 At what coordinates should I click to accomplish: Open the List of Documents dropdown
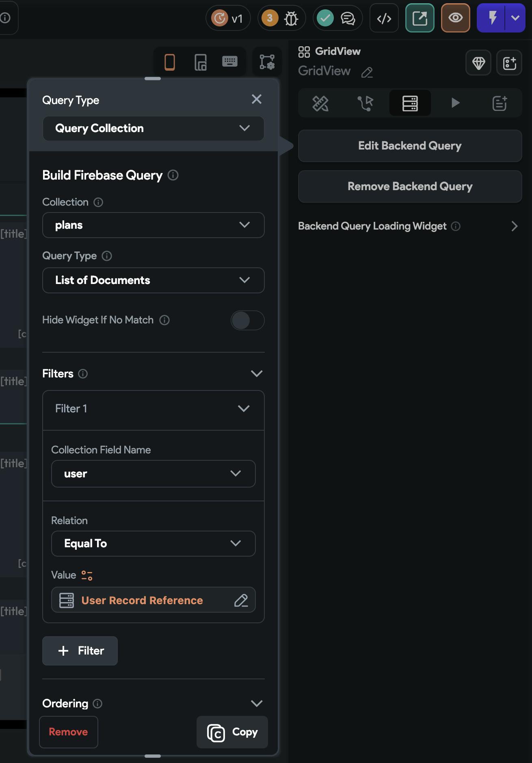coord(154,280)
